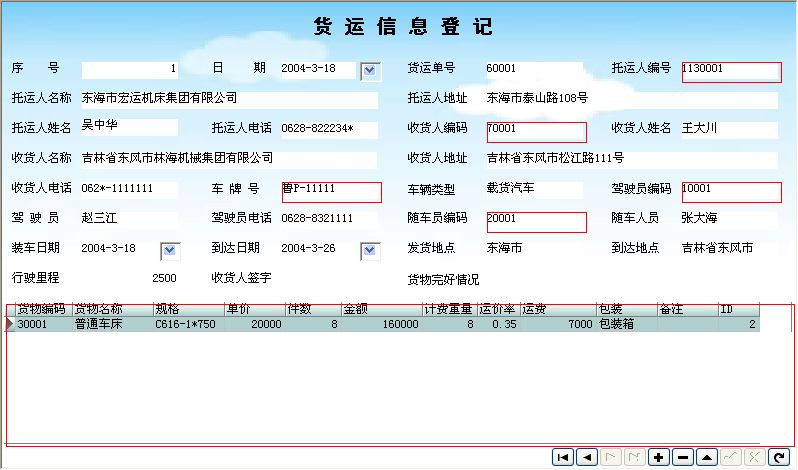Go to first record in navigator
Screen dimensions: 798x470
tap(563, 457)
